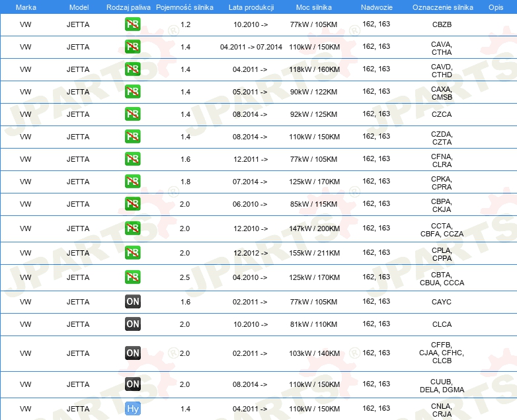Click power value 92kW / 125KM
517x420 pixels.
313,114
